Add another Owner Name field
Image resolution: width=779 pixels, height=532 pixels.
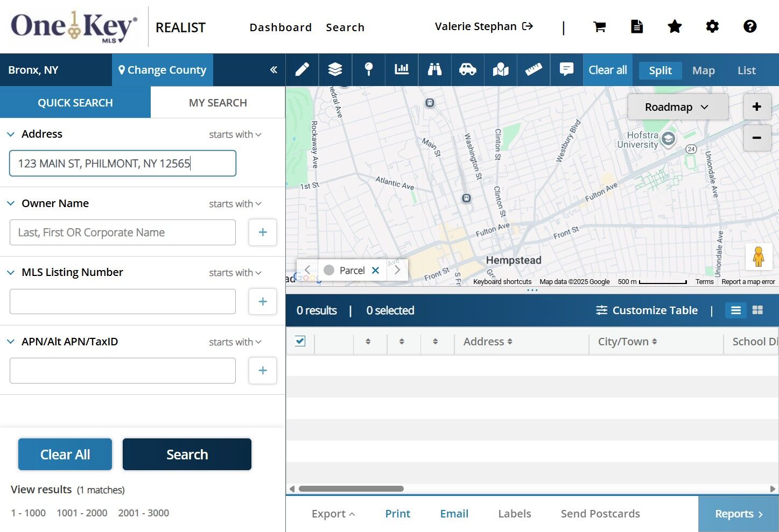263,232
